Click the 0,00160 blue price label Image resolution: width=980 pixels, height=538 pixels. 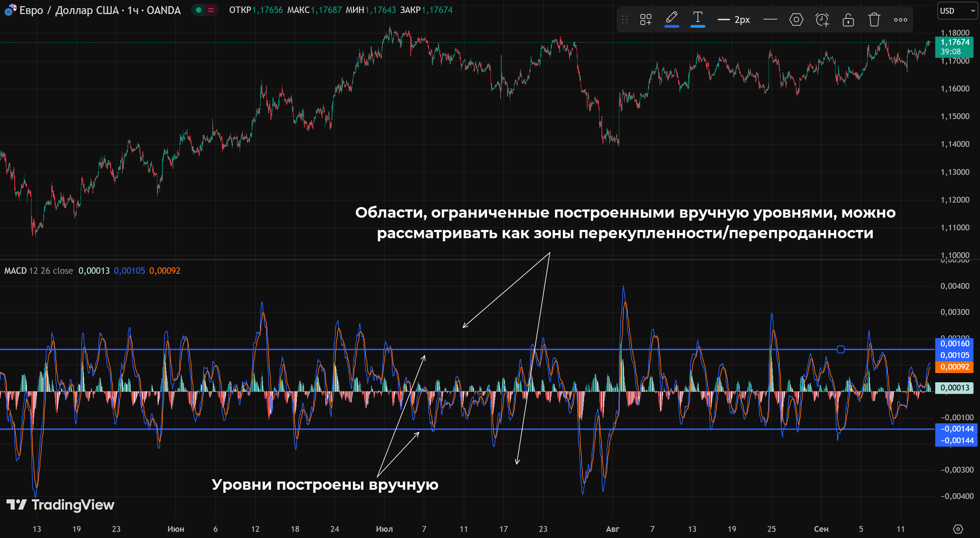pos(954,343)
